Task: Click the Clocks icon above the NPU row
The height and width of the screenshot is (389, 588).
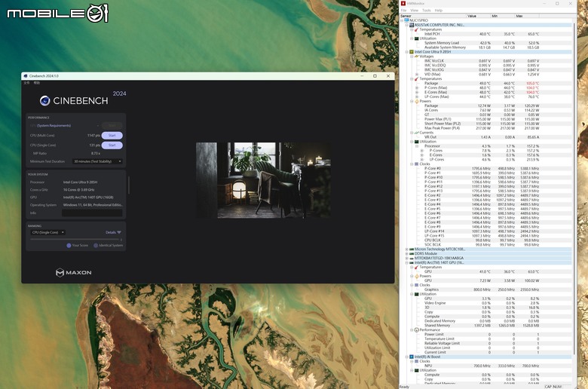Action: click(416, 361)
